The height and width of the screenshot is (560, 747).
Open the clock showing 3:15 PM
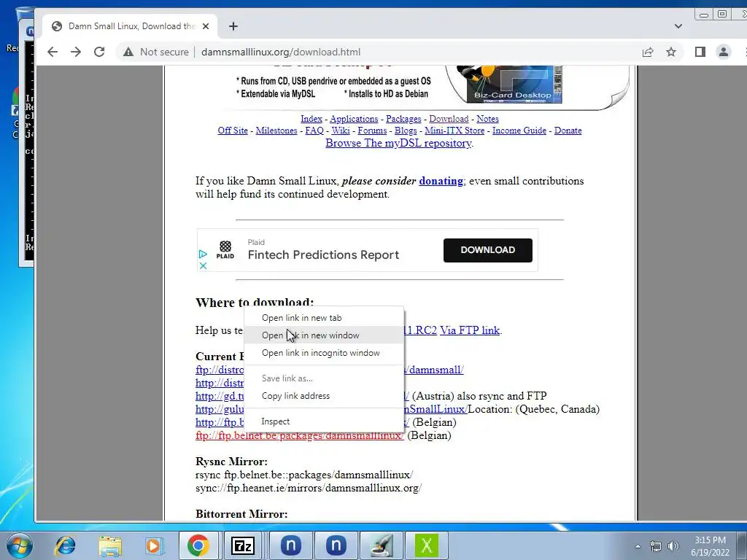[710, 546]
